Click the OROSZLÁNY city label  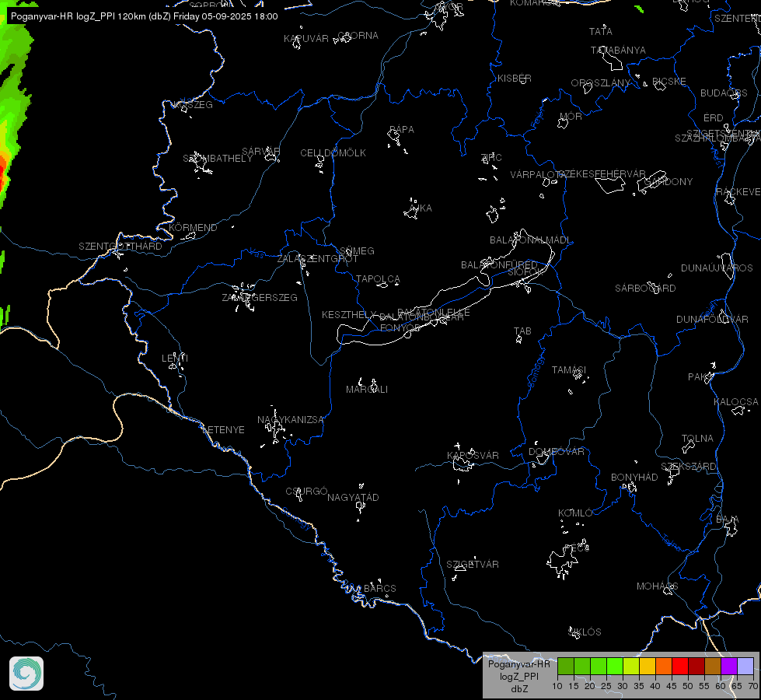(x=601, y=83)
